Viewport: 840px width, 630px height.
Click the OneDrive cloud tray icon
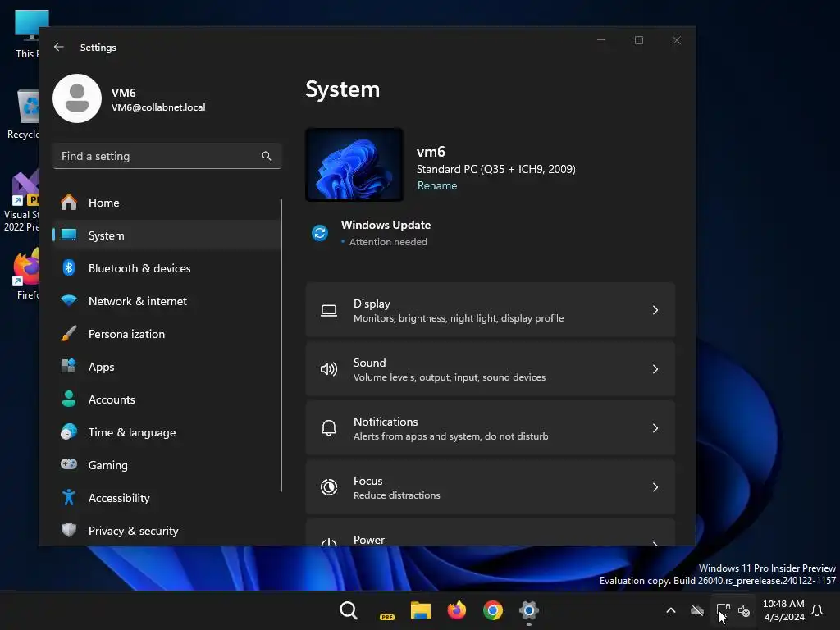click(697, 610)
